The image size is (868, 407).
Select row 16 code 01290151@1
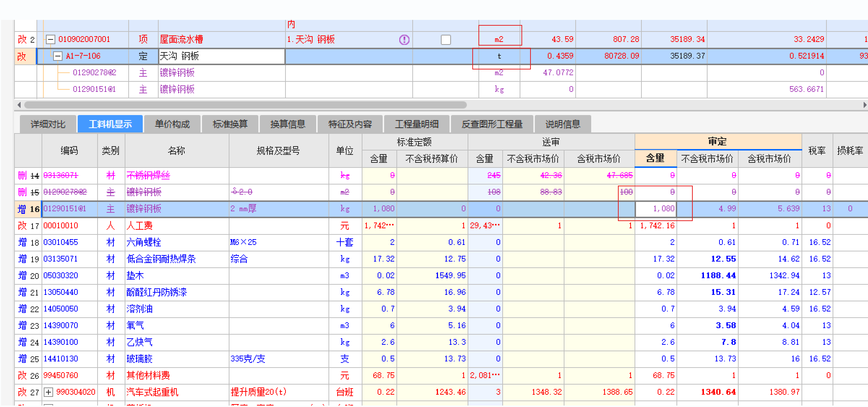pyautogui.click(x=65, y=209)
